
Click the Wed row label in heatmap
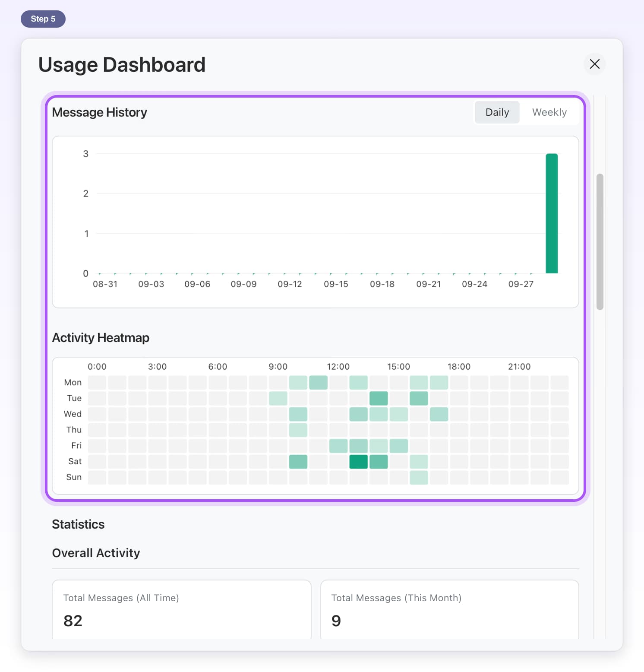point(73,414)
